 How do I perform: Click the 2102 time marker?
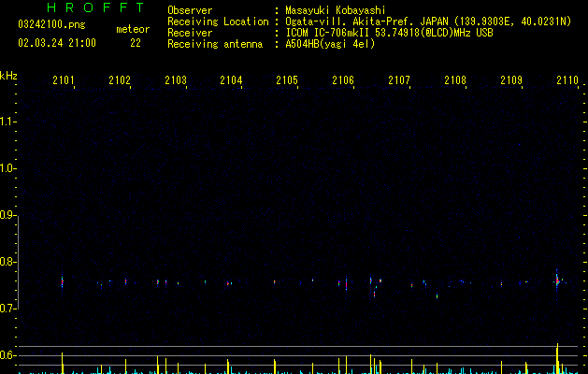[x=120, y=80]
